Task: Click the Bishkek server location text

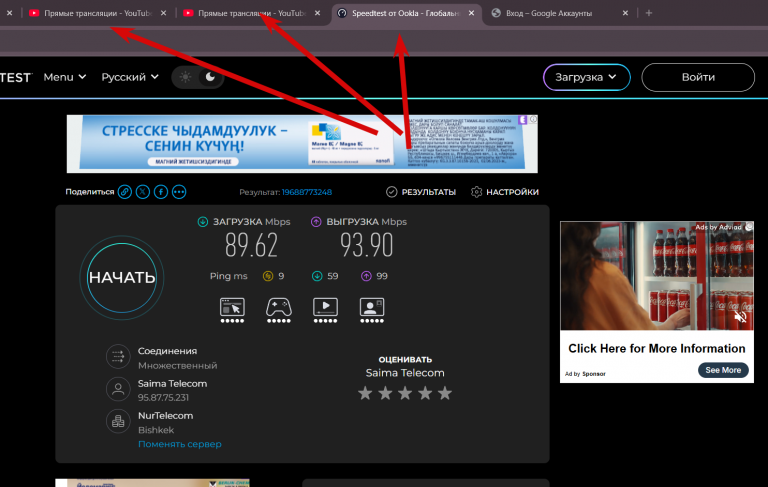Action: [x=156, y=430]
